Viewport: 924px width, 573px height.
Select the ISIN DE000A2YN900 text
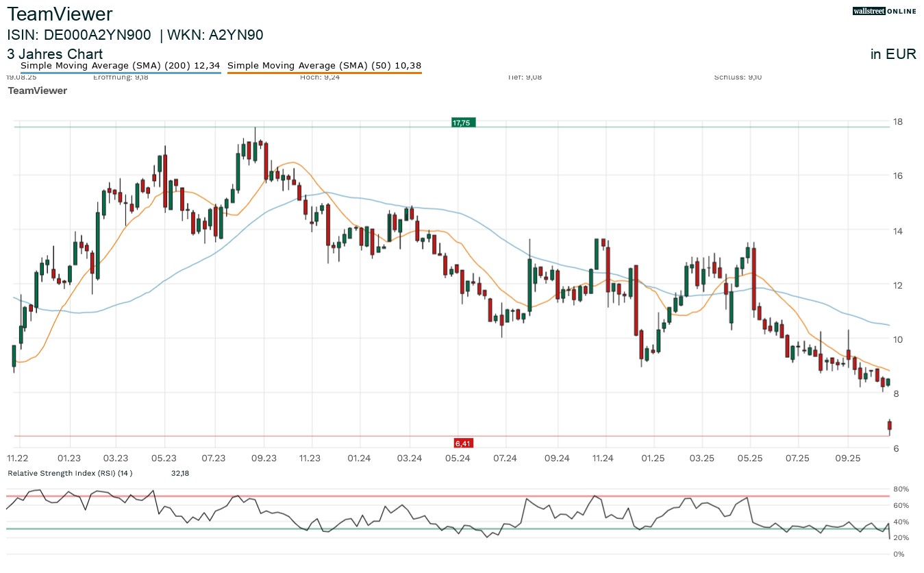point(79,35)
